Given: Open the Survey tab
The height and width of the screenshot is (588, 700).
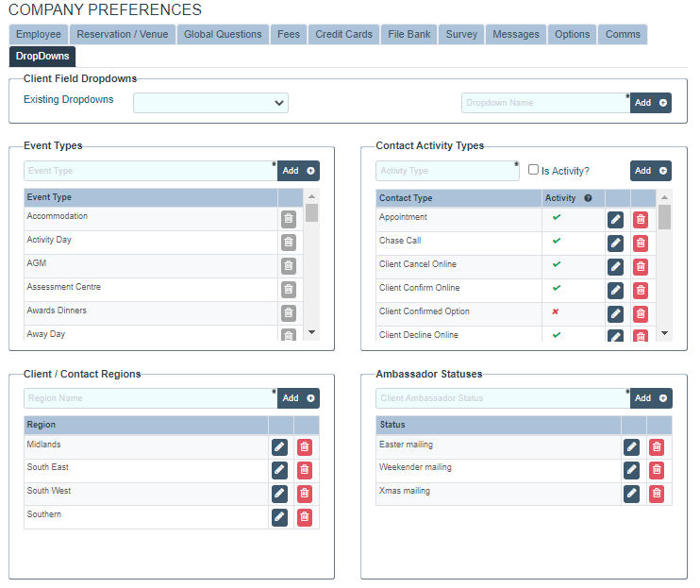Looking at the screenshot, I should point(461,34).
